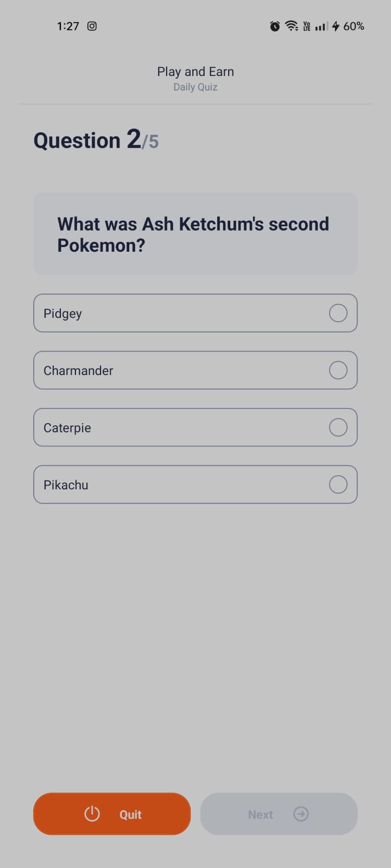
Task: Tap the Play and Earn title
Action: coord(195,72)
